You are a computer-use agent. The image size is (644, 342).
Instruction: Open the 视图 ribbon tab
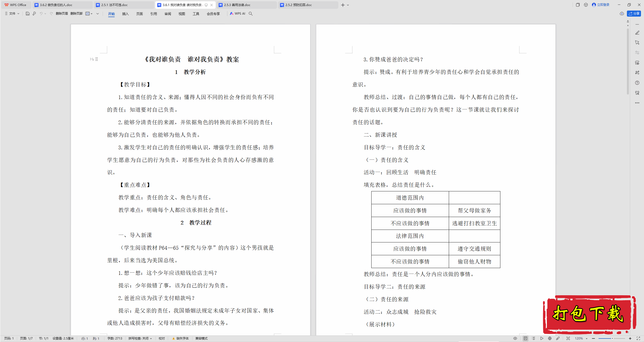(182, 14)
